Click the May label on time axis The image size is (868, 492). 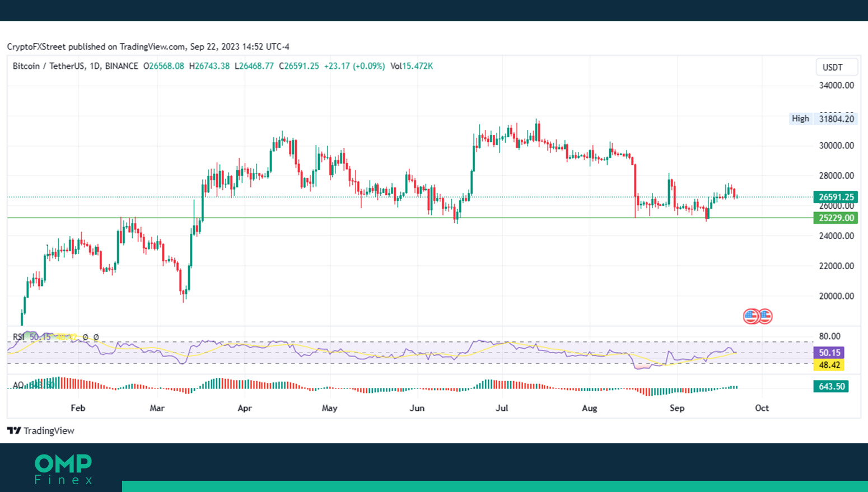[329, 408]
